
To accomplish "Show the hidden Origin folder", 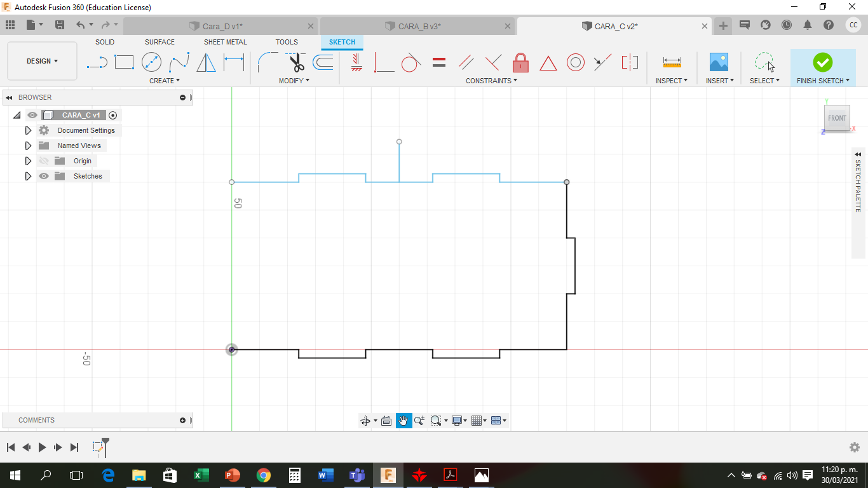I will [x=44, y=161].
